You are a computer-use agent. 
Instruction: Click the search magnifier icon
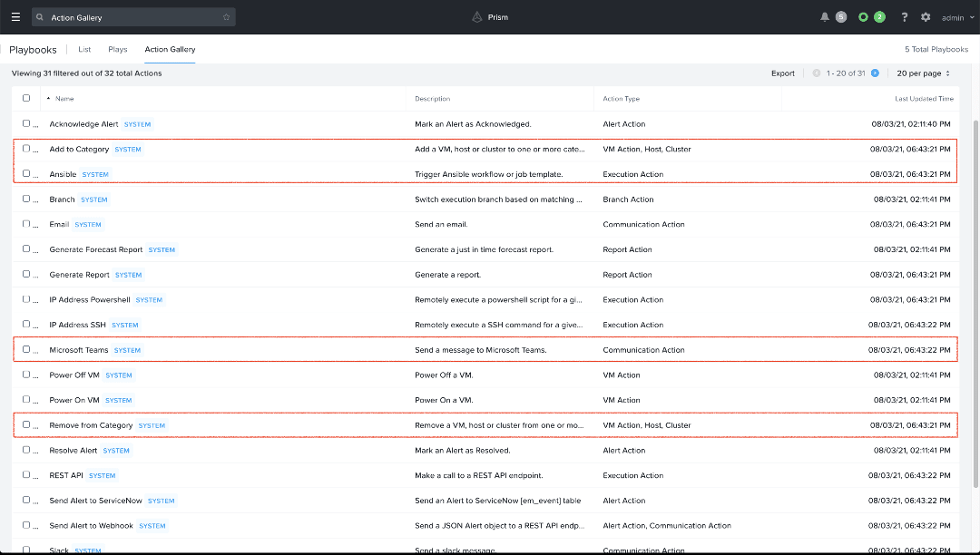pos(40,17)
